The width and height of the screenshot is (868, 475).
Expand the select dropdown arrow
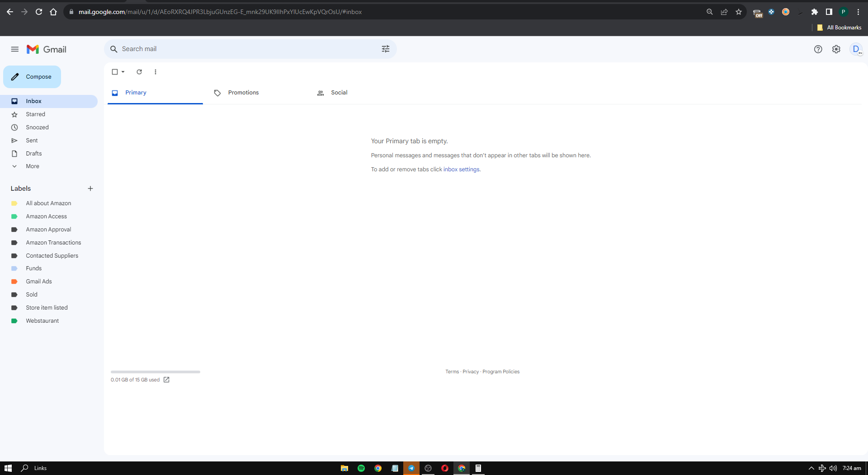[123, 72]
